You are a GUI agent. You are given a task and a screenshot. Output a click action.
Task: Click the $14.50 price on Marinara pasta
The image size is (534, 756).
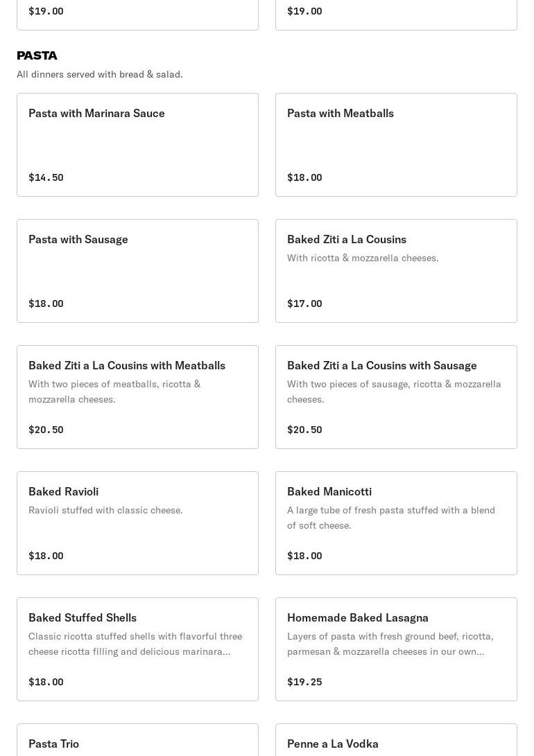coord(46,177)
